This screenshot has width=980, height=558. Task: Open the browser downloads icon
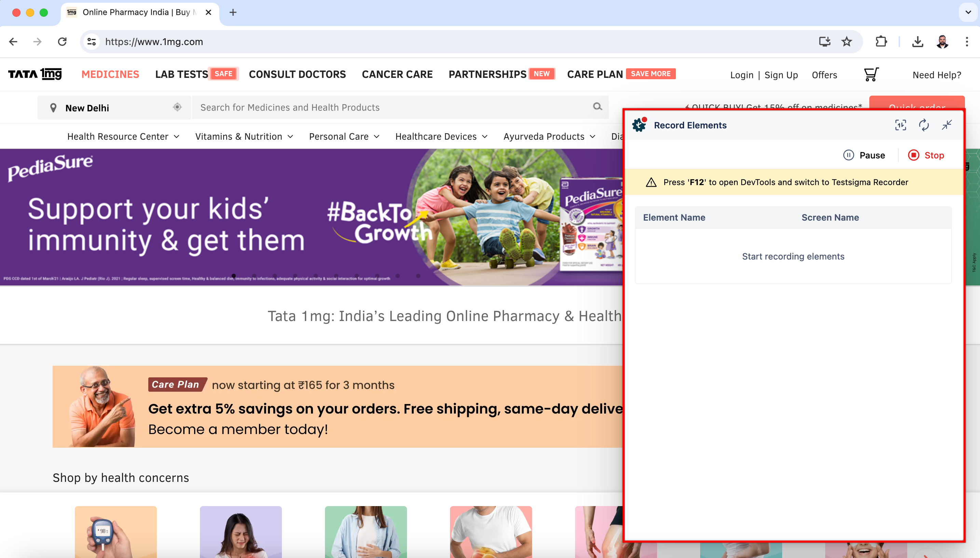click(x=917, y=41)
